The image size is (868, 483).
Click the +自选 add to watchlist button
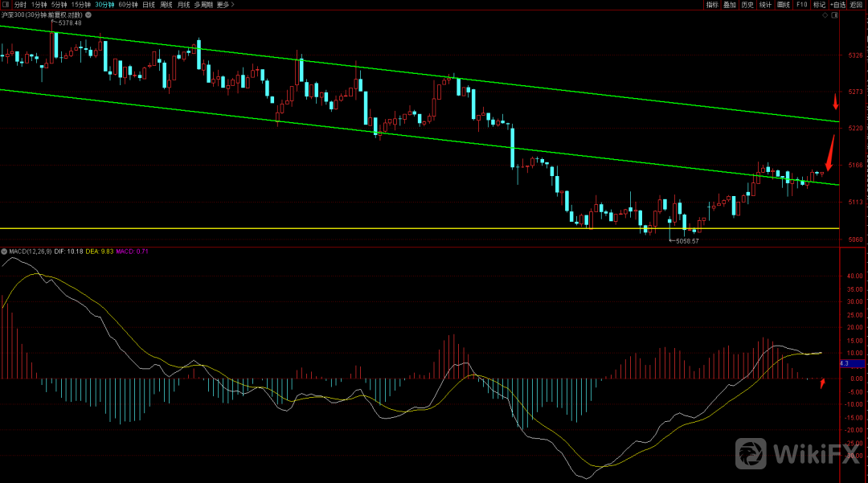(837, 5)
